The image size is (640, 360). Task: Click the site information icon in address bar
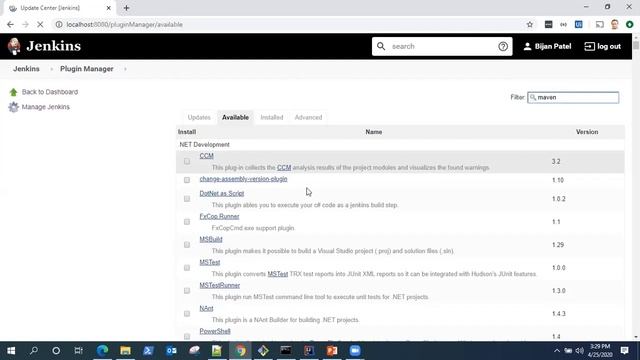pos(59,24)
